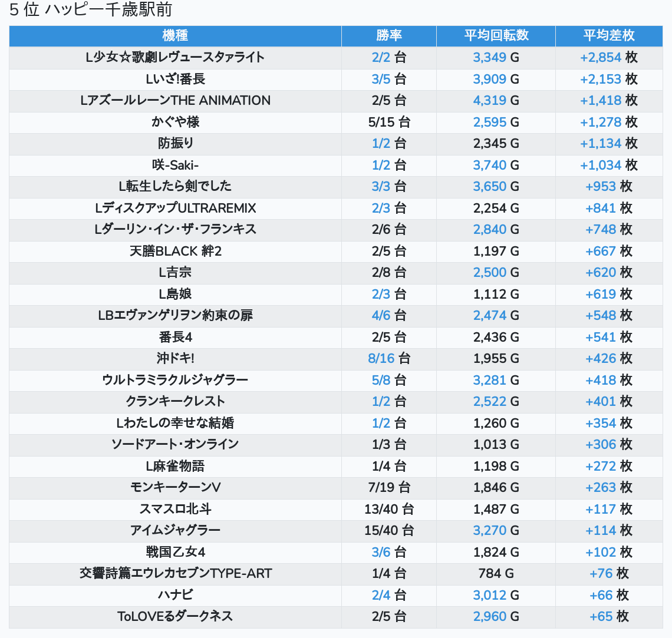The image size is (672, 638).
Task: Select the difference value +76 枚
Action: pos(609,574)
